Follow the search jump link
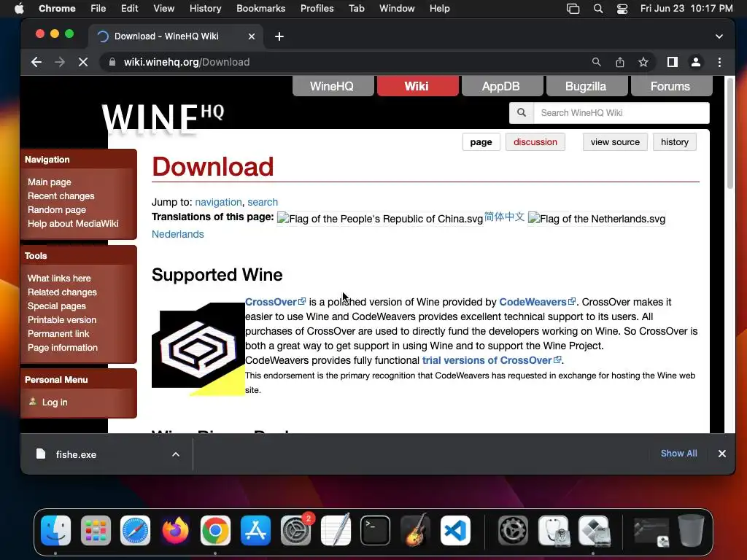 tap(263, 202)
